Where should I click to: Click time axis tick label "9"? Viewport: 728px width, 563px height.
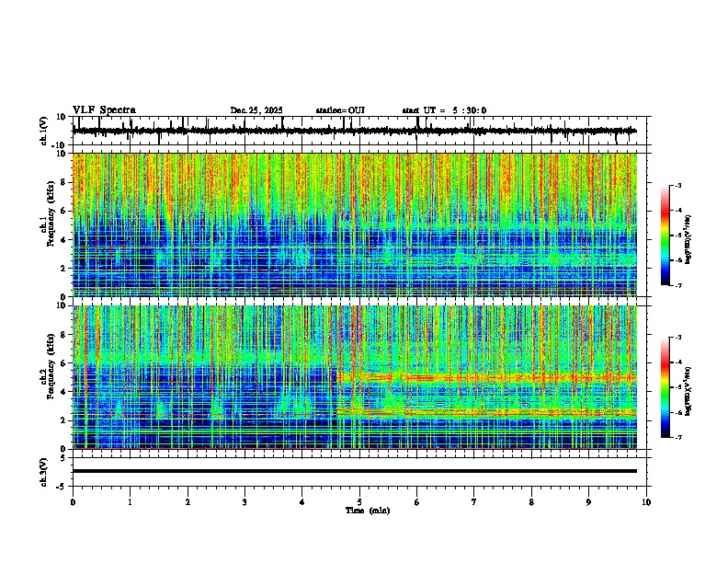point(588,502)
